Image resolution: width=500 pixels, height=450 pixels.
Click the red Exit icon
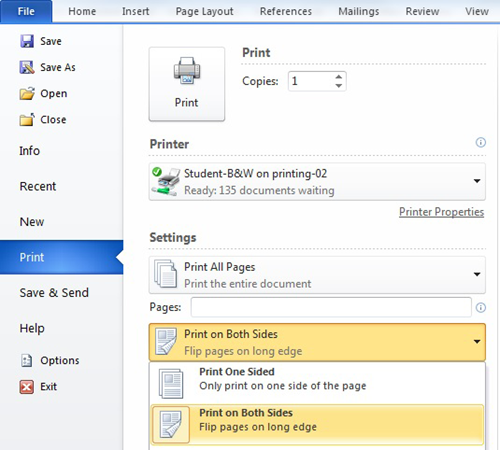click(27, 387)
